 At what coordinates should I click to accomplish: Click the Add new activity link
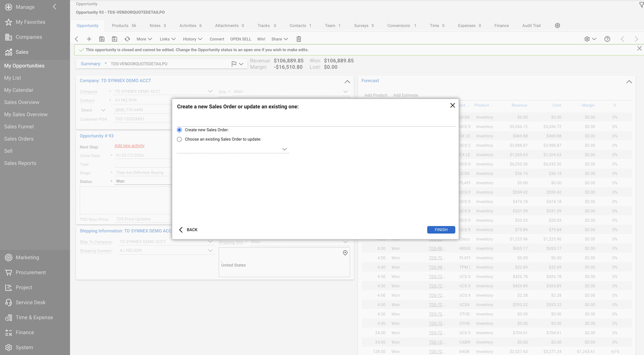[x=130, y=145]
